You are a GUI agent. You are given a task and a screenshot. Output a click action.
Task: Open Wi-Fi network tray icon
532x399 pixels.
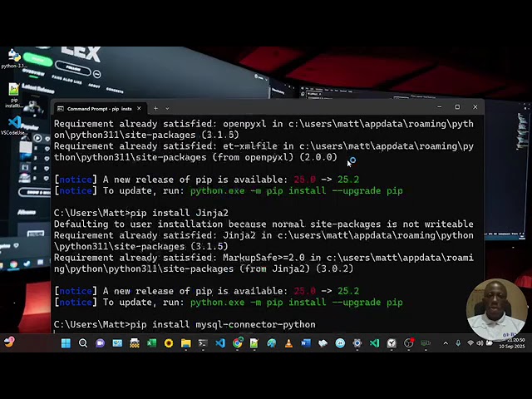(470, 343)
